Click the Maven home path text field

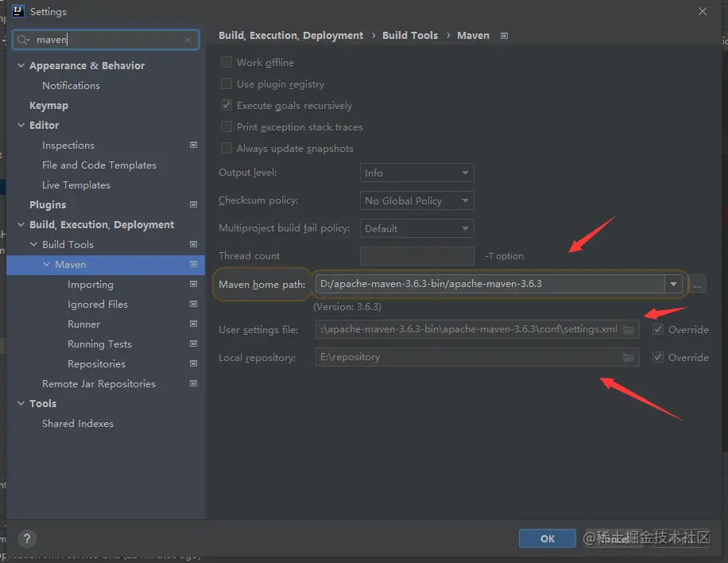pyautogui.click(x=490, y=284)
